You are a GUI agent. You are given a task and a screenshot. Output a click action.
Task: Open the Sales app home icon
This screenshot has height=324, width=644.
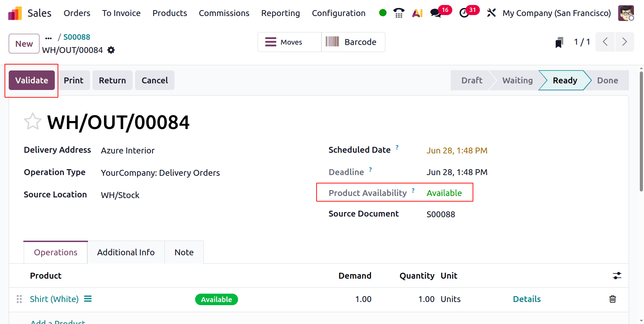click(x=15, y=13)
